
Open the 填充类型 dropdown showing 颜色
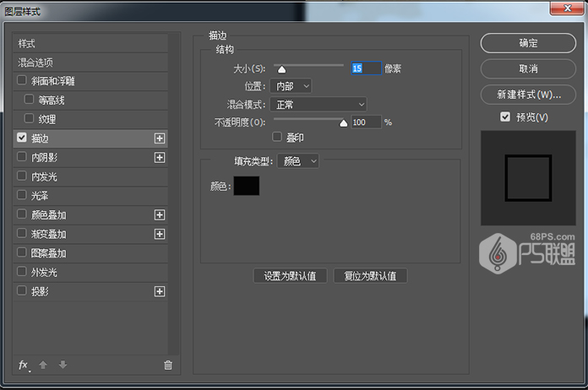pos(298,161)
